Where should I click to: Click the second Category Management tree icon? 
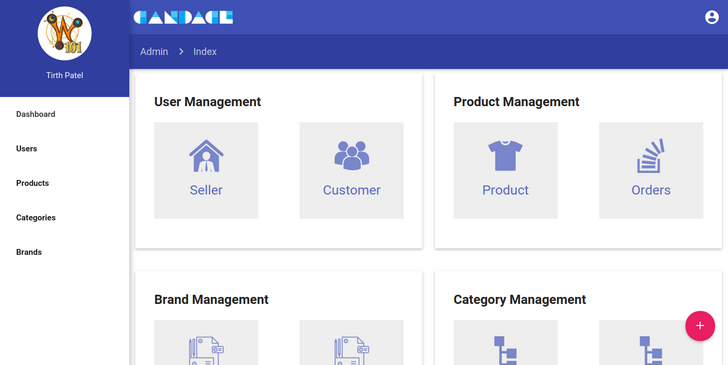point(650,351)
